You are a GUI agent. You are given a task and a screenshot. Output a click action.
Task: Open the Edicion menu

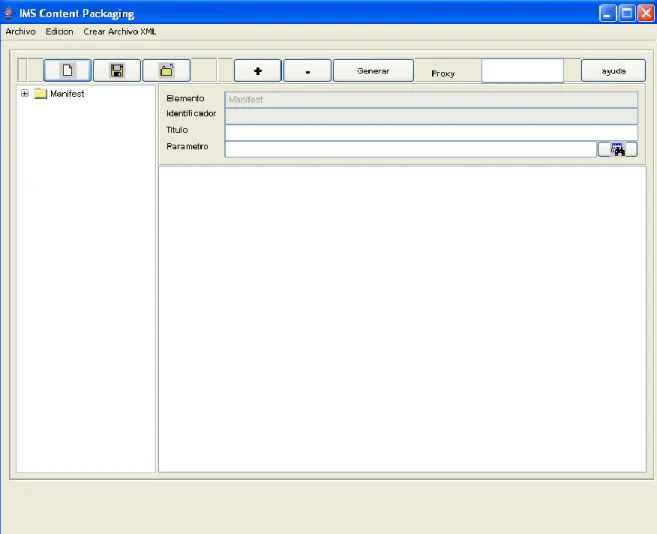pyautogui.click(x=59, y=31)
